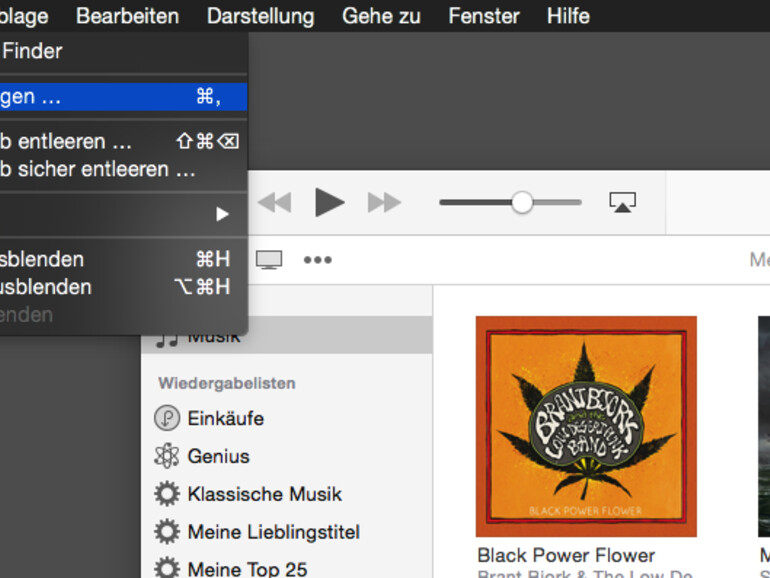
Task: Click the fast-forward button in iTunes
Action: tap(384, 202)
